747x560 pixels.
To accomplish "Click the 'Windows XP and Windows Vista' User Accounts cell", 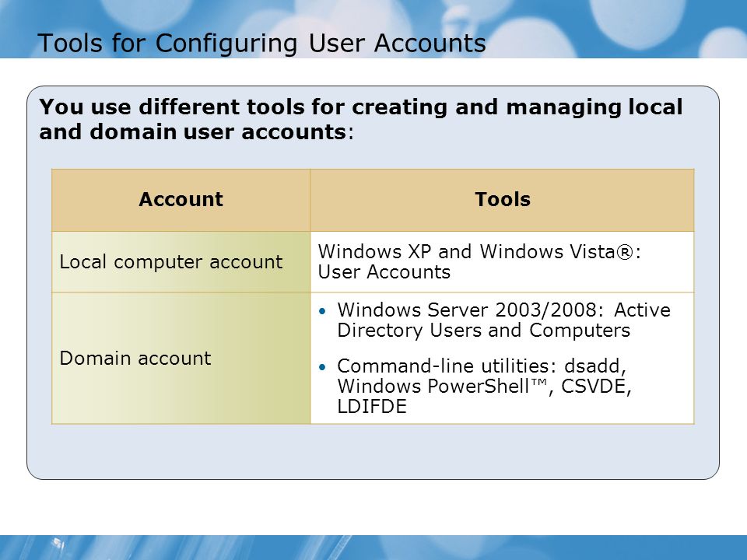I will click(x=502, y=262).
